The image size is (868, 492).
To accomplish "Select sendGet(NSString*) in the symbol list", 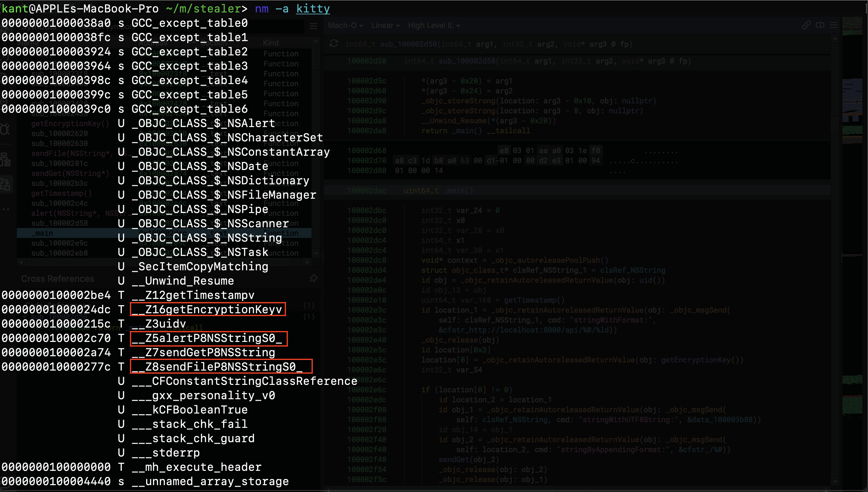I will click(x=70, y=173).
